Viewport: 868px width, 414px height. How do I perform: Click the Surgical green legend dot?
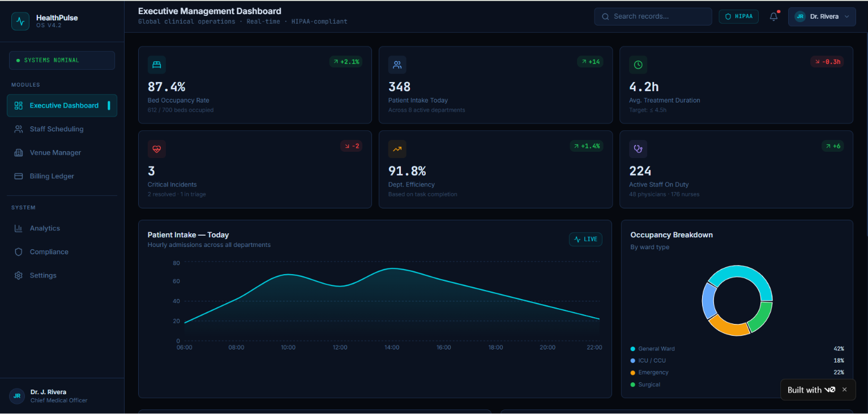click(632, 385)
